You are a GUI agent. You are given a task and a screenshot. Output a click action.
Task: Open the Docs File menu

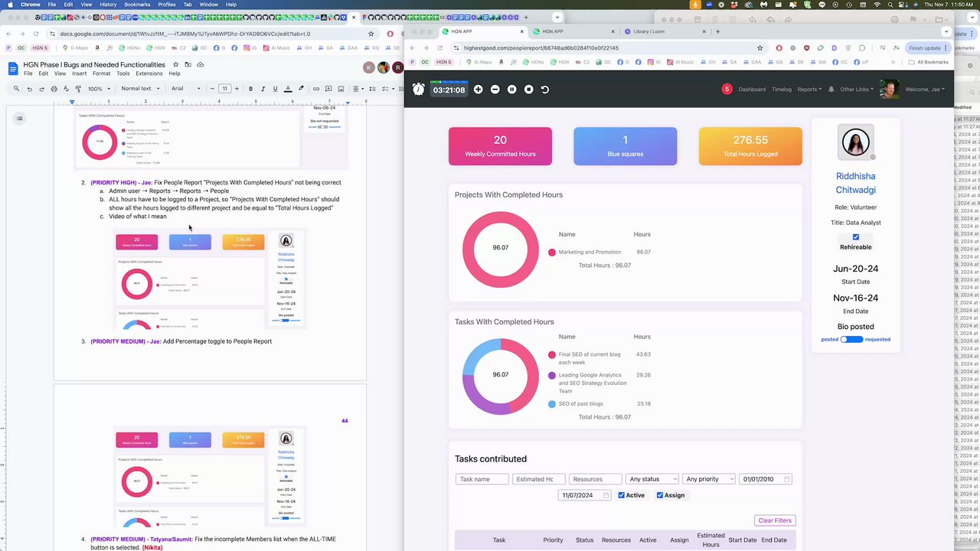point(28,73)
